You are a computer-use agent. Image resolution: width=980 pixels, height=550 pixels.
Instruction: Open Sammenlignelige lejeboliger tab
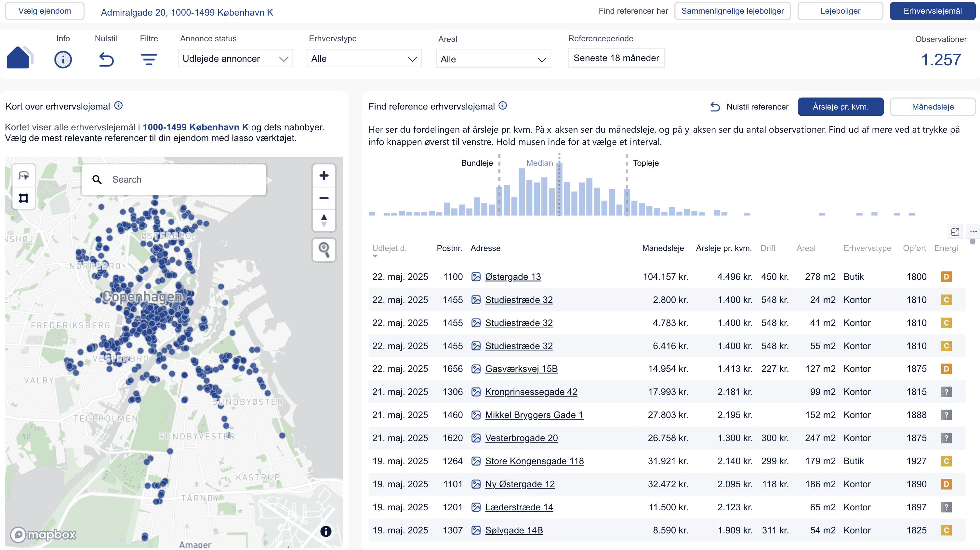pyautogui.click(x=732, y=11)
